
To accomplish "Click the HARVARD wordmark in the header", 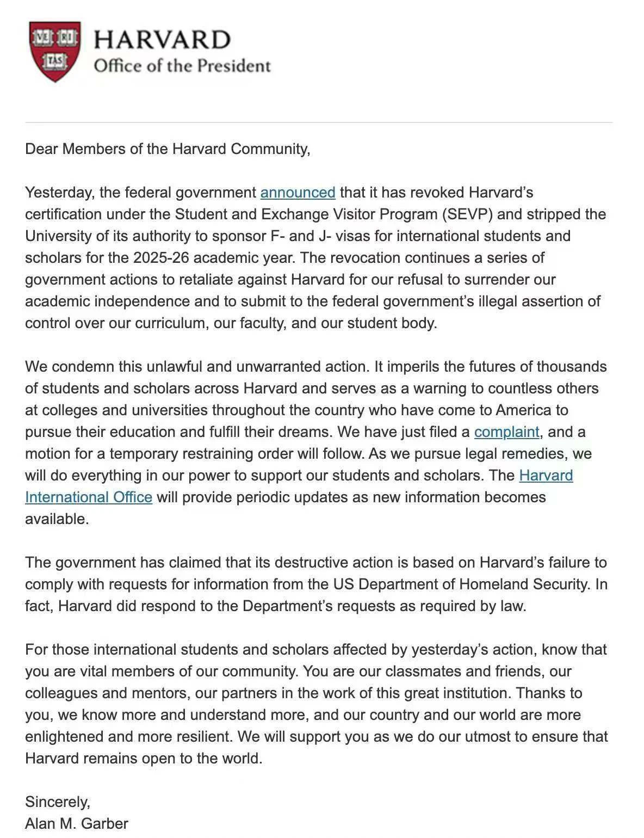I will coord(163,40).
